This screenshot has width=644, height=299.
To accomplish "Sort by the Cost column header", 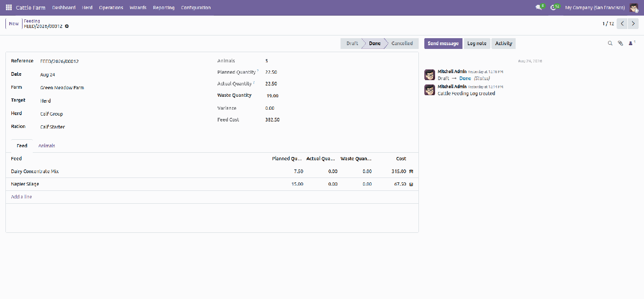I will click(x=390, y=158).
